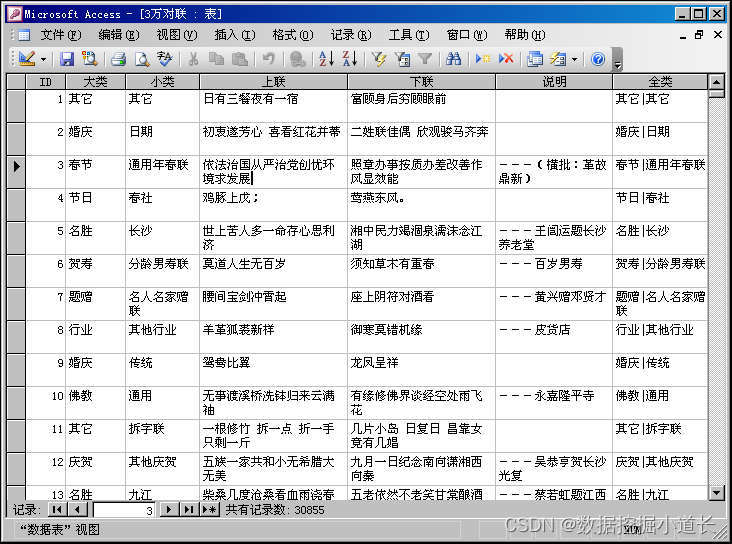This screenshot has width=732, height=544.
Task: Go to first record navigation button
Action: click(x=57, y=509)
